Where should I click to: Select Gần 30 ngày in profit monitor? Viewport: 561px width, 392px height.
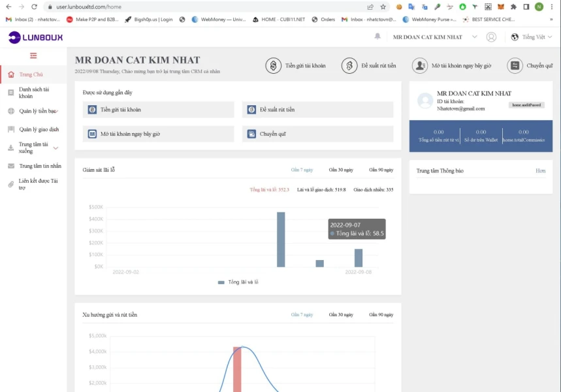pyautogui.click(x=341, y=170)
